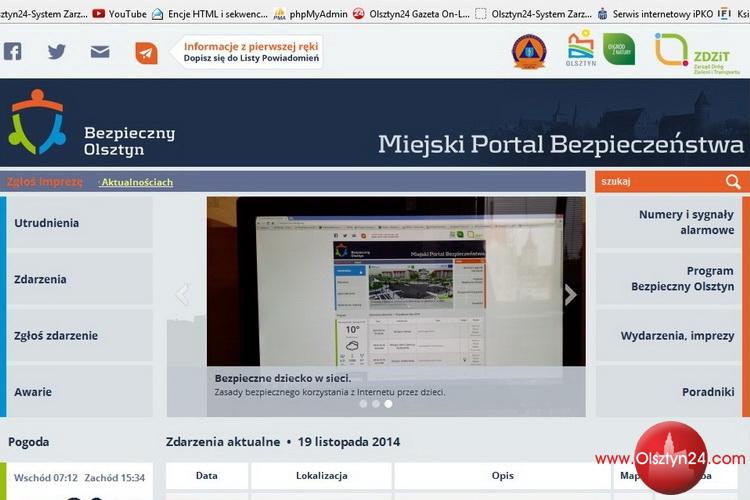This screenshot has width=750, height=500.
Task: Open the Utrudnienia menu item
Action: [79, 222]
